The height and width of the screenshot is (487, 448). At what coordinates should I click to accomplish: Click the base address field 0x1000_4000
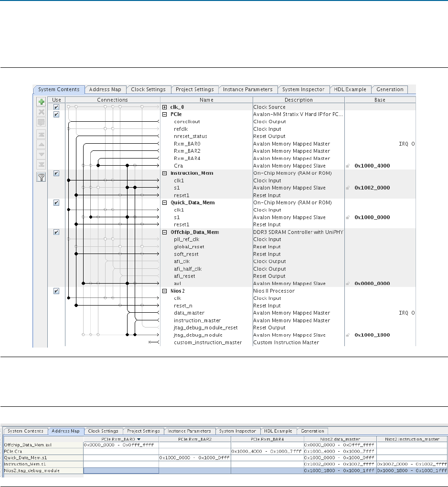coord(372,166)
